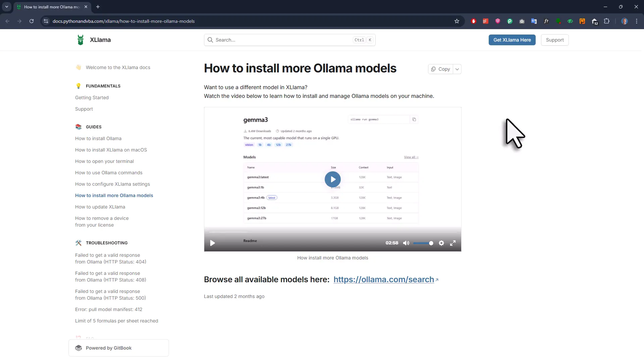The image size is (644, 362).
Task: Open the Fonts Ninja extension icon
Action: point(546,21)
